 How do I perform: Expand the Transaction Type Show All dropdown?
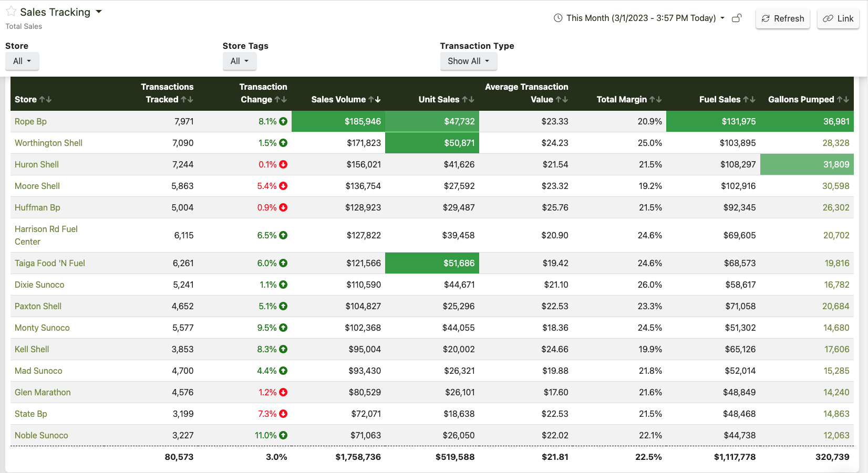[x=469, y=61]
